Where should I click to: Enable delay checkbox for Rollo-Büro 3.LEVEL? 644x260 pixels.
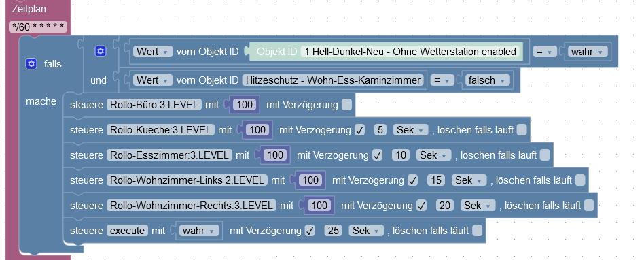346,105
